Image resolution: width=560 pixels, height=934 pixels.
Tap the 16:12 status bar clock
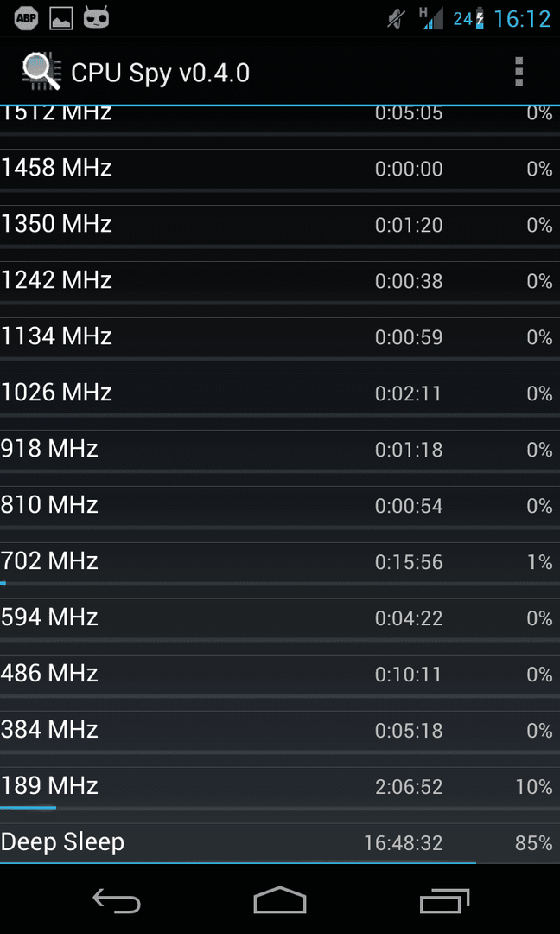coord(522,19)
